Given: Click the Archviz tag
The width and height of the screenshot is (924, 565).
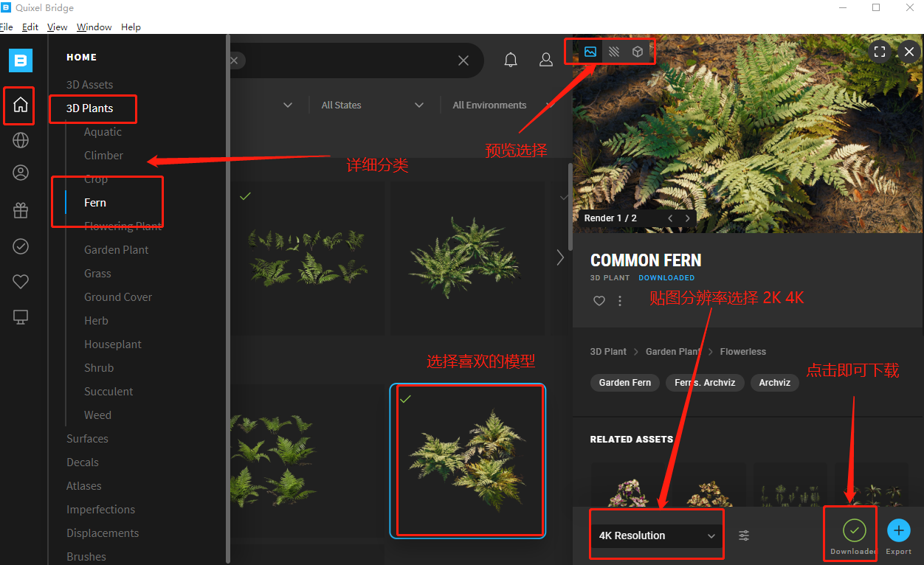Looking at the screenshot, I should click(x=775, y=383).
